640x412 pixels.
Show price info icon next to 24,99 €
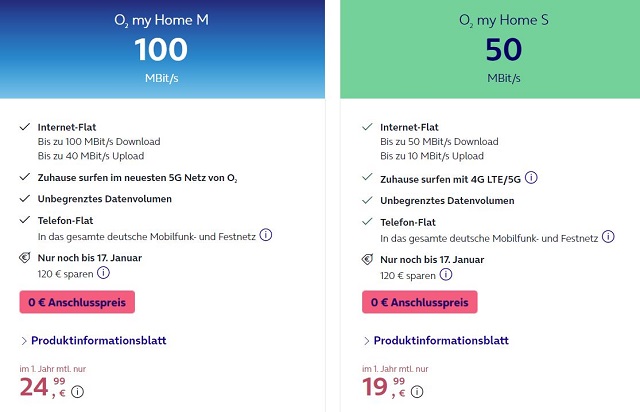click(x=78, y=392)
